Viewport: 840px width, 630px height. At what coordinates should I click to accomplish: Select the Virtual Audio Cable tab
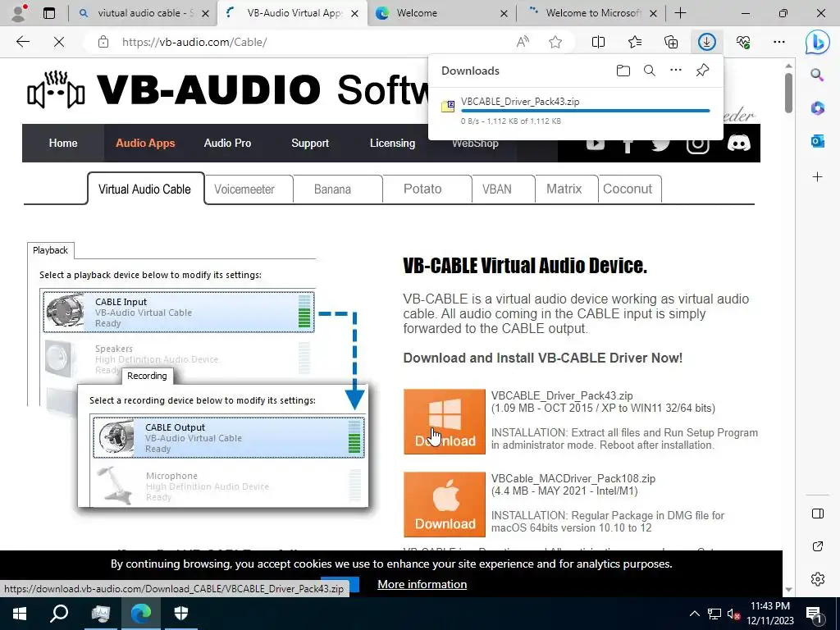click(x=145, y=189)
